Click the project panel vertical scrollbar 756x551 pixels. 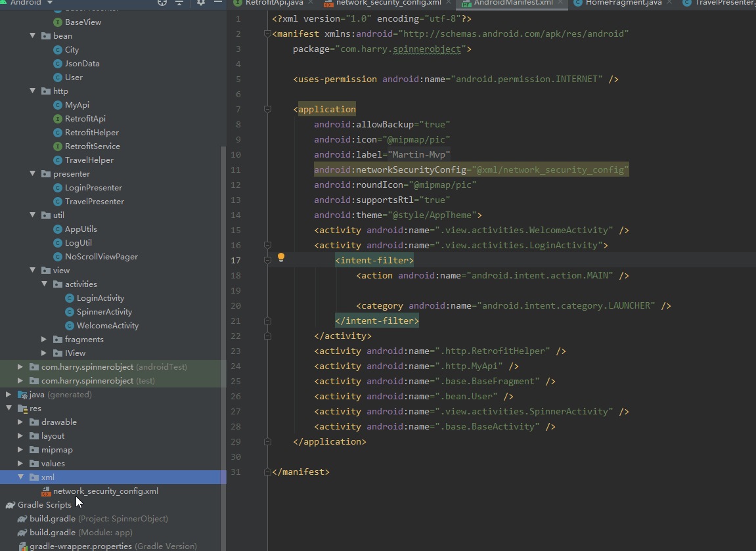[223, 347]
